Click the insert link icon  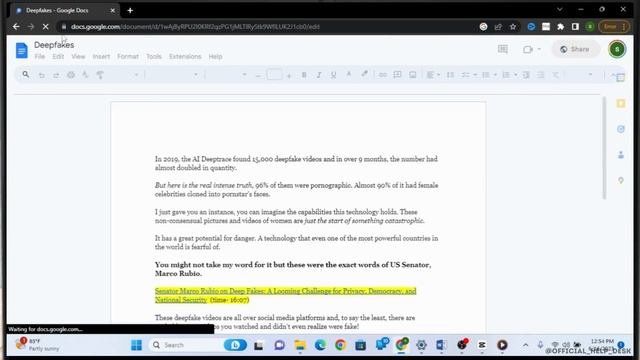pos(382,75)
